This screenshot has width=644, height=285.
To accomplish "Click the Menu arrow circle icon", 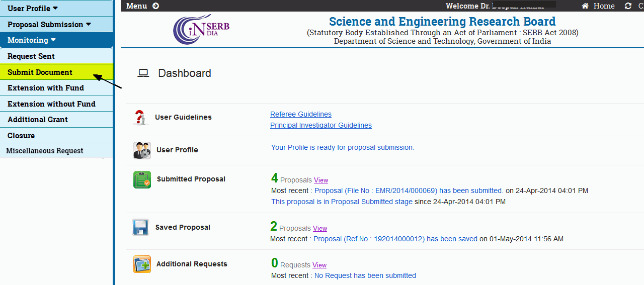I will tap(155, 6).
